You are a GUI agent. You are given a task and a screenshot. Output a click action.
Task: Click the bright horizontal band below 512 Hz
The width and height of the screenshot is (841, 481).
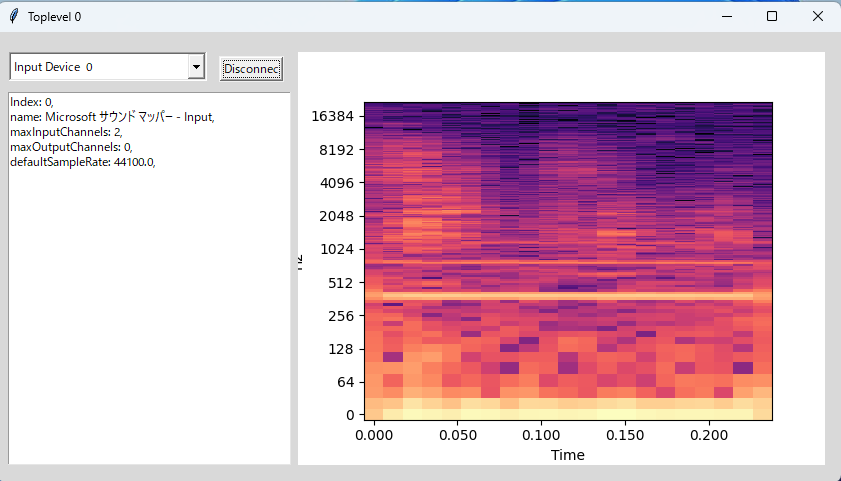568,296
